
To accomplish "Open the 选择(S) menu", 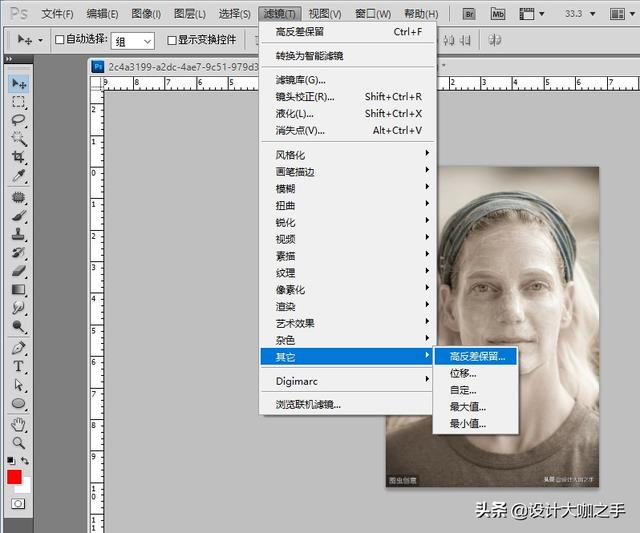I will [234, 14].
